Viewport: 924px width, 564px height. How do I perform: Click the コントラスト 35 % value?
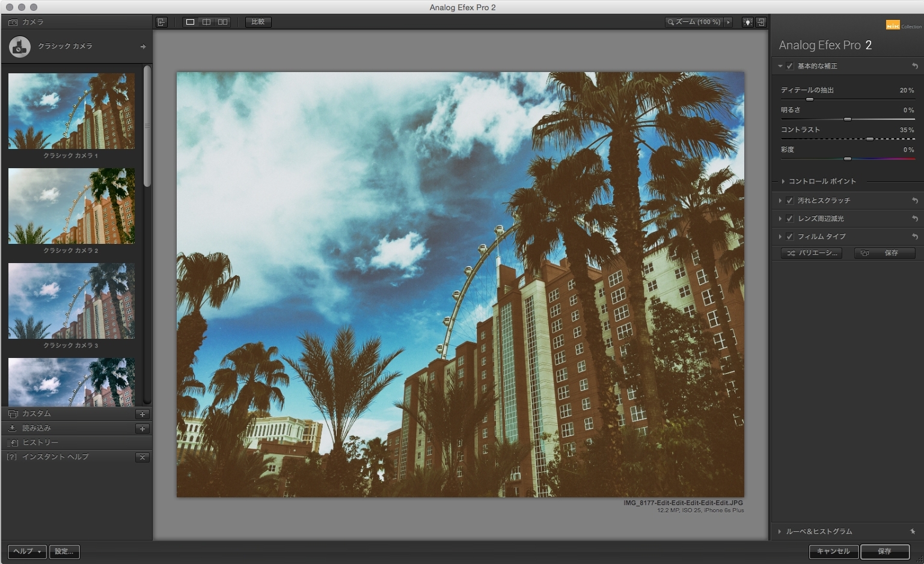(907, 130)
